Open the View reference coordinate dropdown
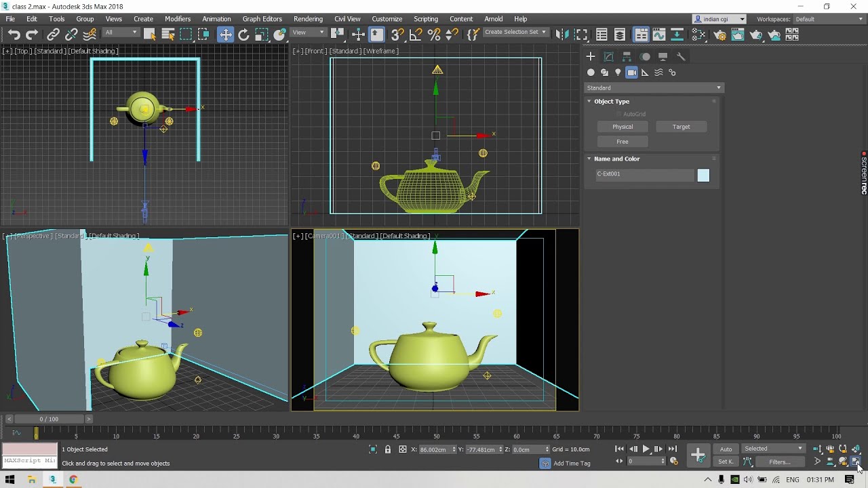Viewport: 868px width, 488px height. (309, 33)
